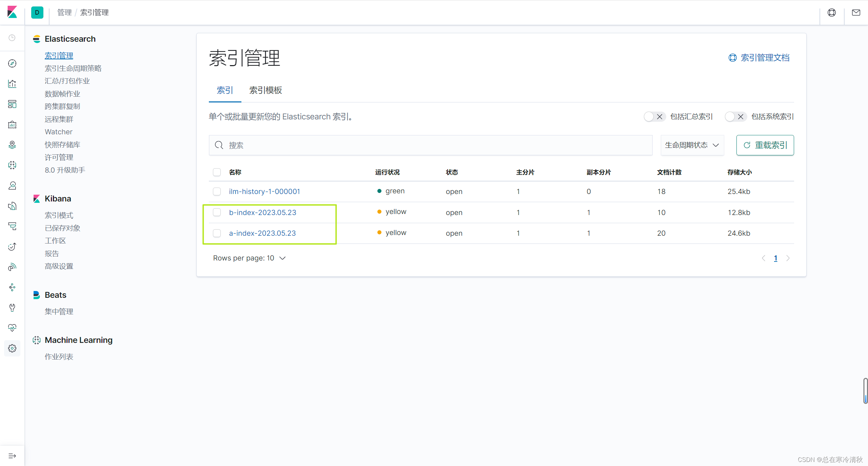The width and height of the screenshot is (868, 466).
Task: Open the Machine Learning sidebar icon
Action: [x=12, y=165]
